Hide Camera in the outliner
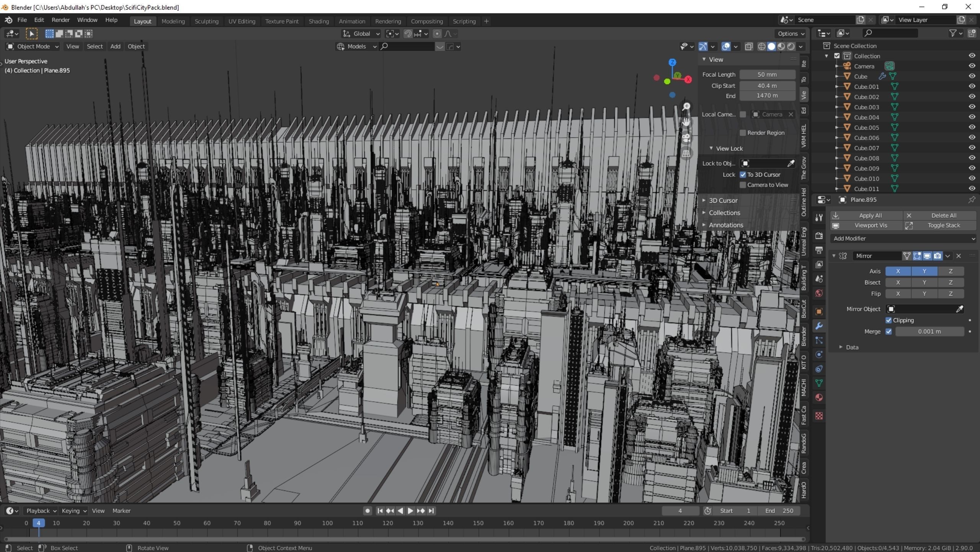The image size is (980, 552). pos(972,66)
